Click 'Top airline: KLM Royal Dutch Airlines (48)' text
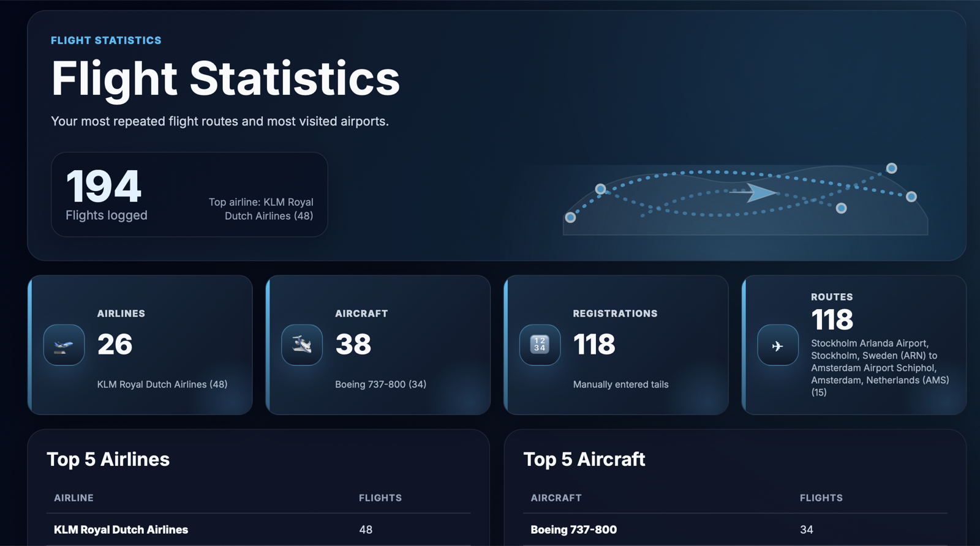The image size is (980, 546). pos(261,209)
